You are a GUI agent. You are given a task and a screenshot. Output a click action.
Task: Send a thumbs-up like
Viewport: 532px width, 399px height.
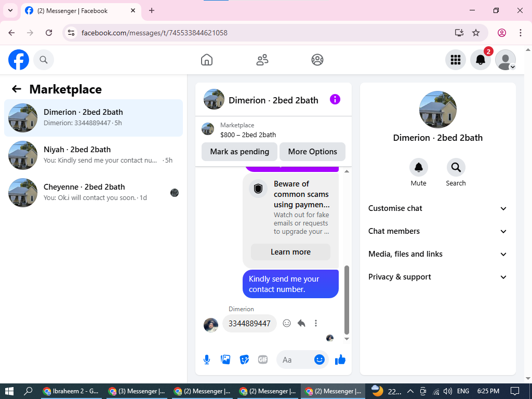(340, 360)
